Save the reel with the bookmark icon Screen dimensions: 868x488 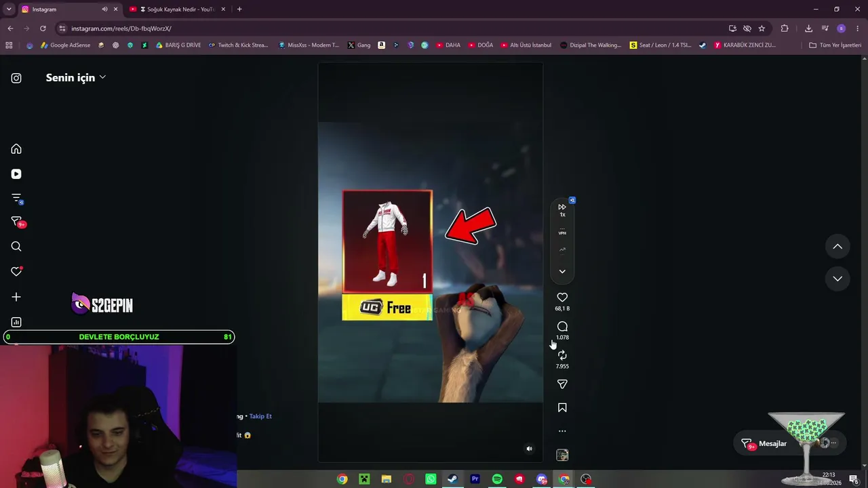(562, 408)
